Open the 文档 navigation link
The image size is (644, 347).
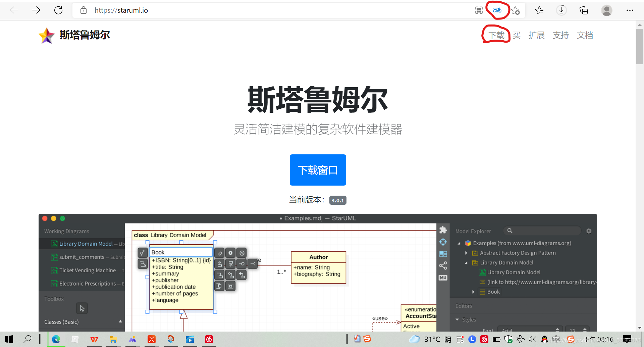(x=585, y=35)
